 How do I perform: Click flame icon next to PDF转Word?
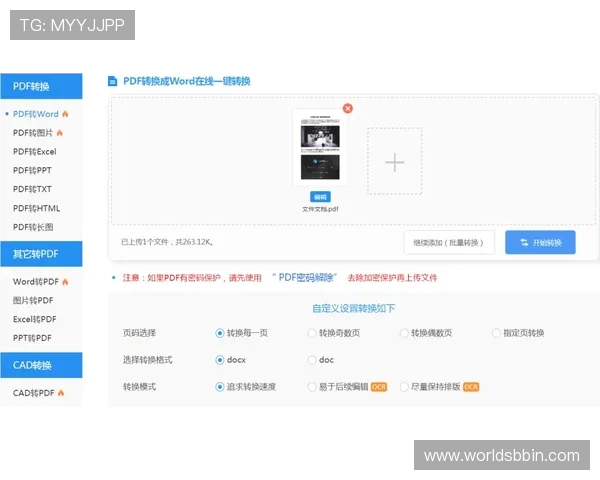coord(65,114)
